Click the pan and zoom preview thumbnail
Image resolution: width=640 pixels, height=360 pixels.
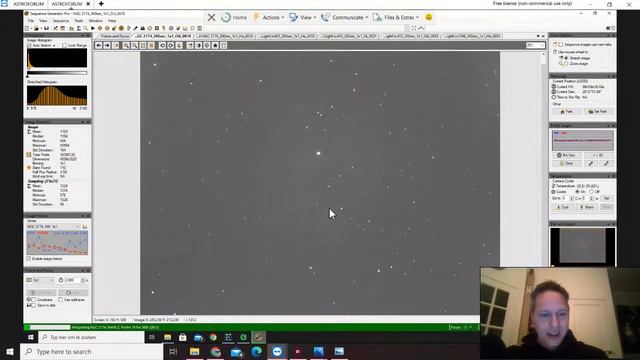[582, 247]
